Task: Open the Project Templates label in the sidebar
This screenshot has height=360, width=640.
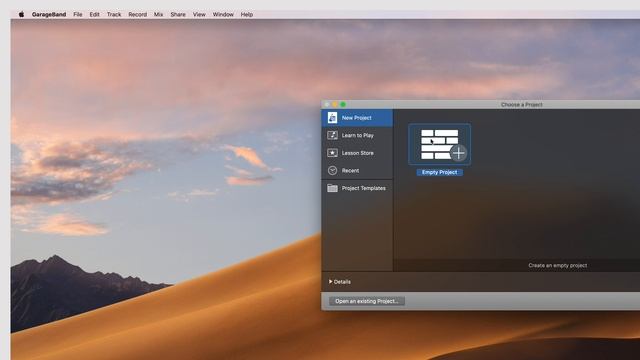Action: [364, 188]
